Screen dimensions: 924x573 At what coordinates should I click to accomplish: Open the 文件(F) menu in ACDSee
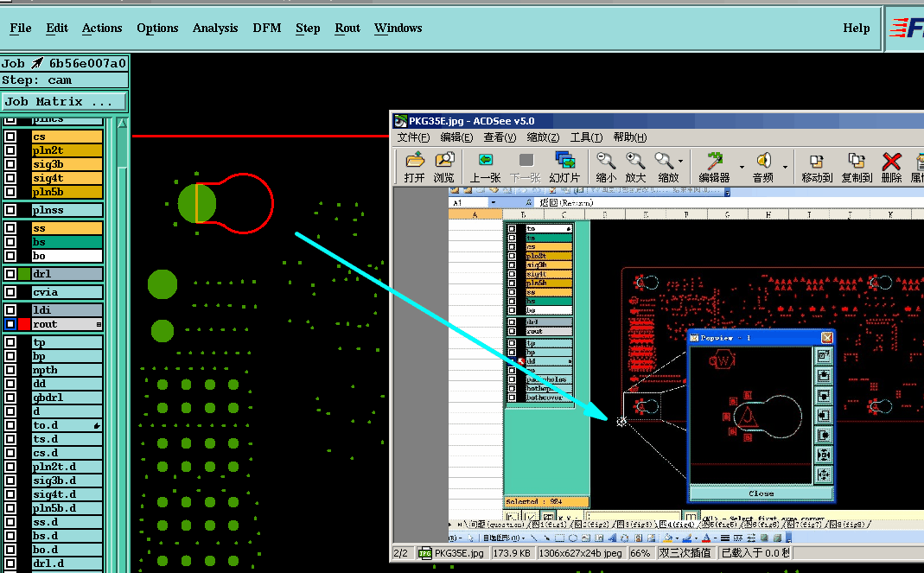pos(413,137)
